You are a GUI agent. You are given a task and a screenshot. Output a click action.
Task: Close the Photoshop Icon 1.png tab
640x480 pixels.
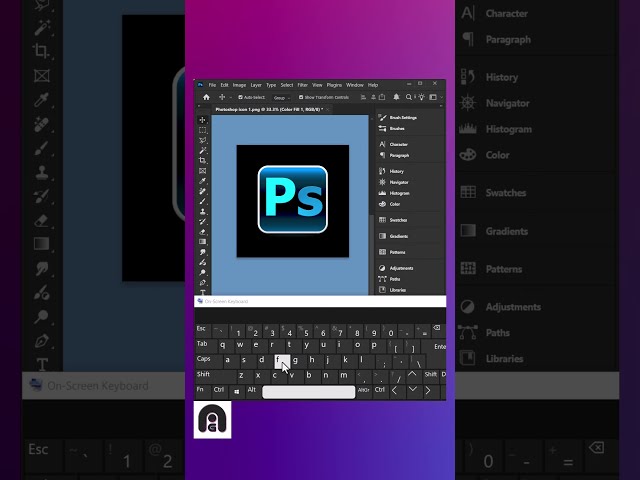(327, 109)
